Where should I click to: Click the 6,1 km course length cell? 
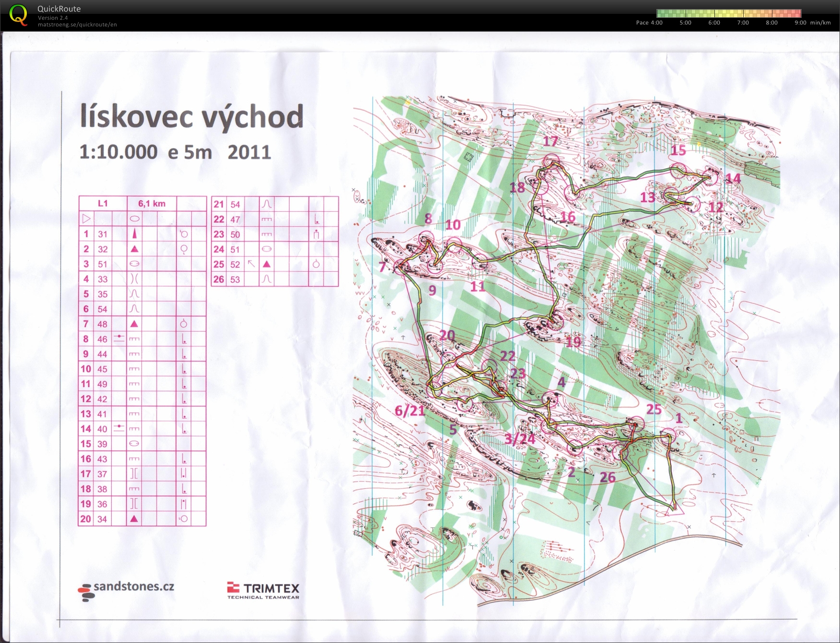click(x=152, y=203)
